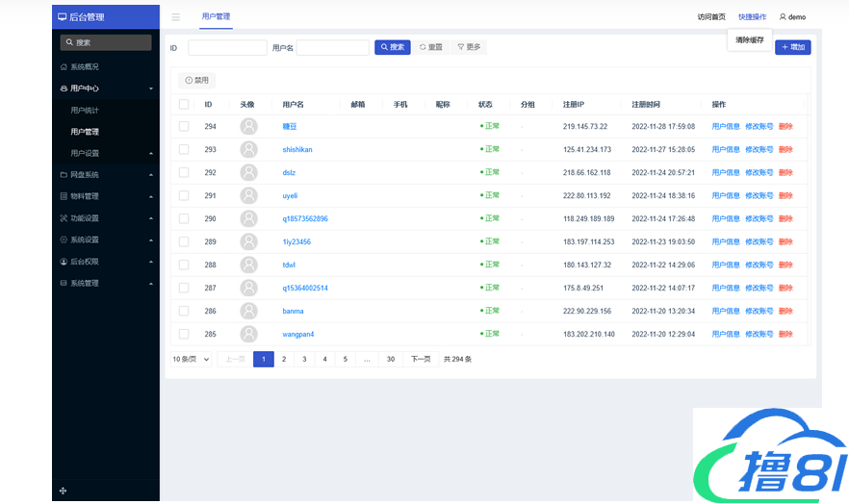Click the hamburger menu collapse icon
Viewport: 849px width, 504px height.
pyautogui.click(x=176, y=17)
